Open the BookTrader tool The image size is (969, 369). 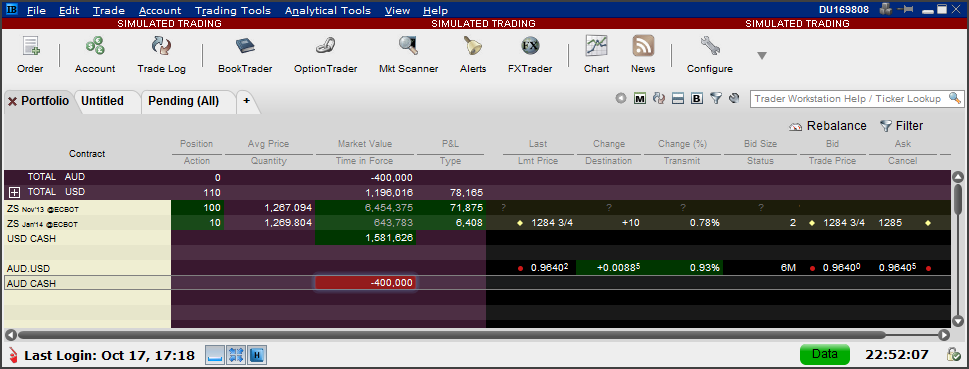point(245,55)
